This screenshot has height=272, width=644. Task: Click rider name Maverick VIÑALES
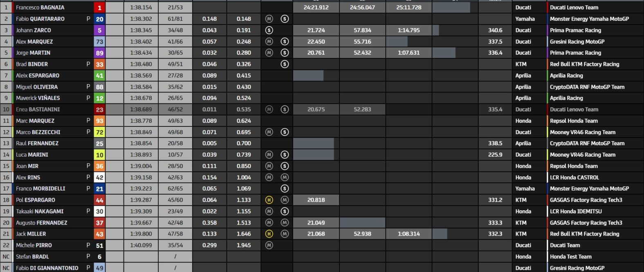[38, 98]
